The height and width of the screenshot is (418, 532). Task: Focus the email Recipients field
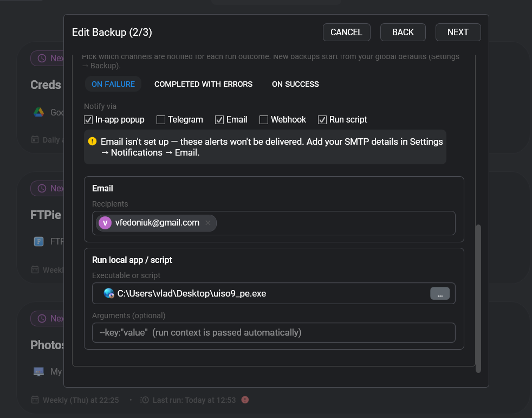coord(274,223)
